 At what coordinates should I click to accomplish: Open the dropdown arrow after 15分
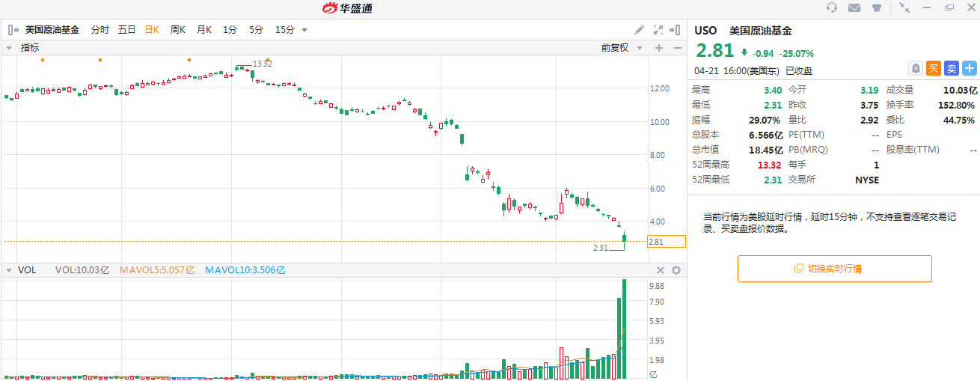click(x=304, y=31)
